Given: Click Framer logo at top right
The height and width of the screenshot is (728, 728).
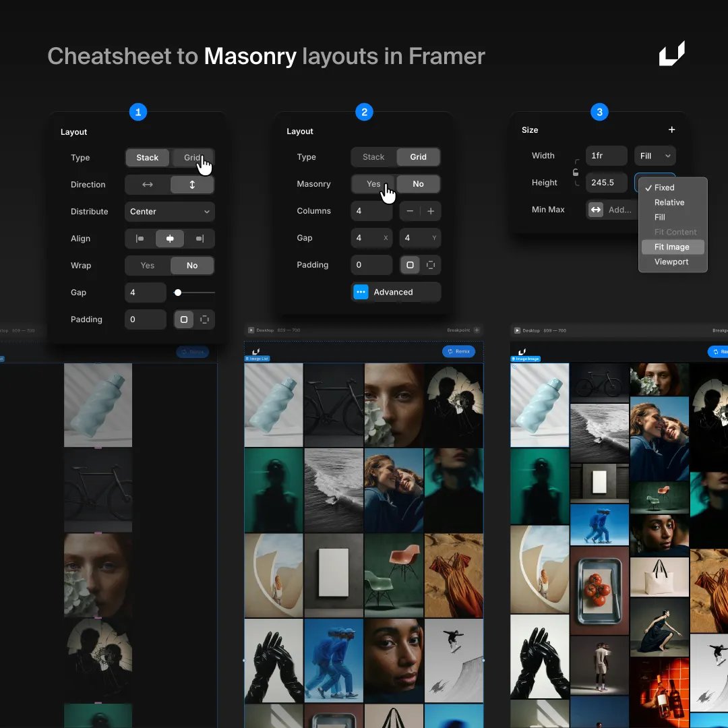Looking at the screenshot, I should 672,53.
